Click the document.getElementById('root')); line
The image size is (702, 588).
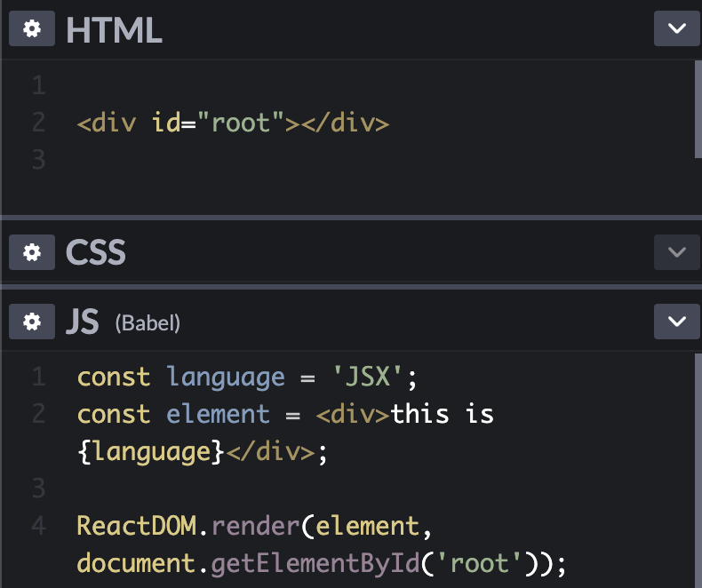point(322,563)
